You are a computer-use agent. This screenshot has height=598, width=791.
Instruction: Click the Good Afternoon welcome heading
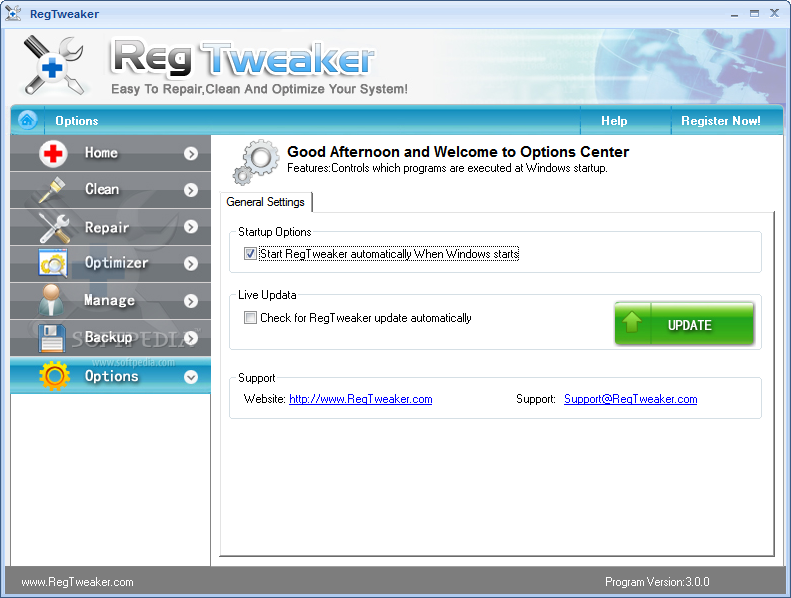pyautogui.click(x=458, y=152)
